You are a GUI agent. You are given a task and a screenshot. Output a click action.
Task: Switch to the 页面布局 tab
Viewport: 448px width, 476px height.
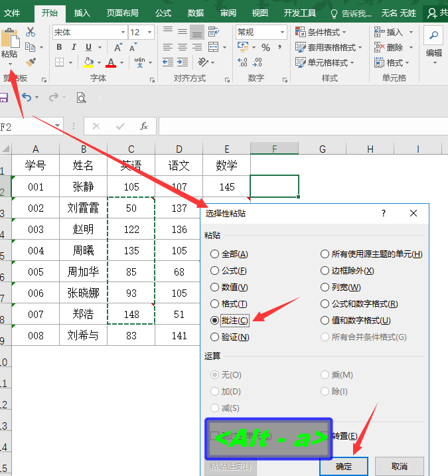click(x=122, y=13)
